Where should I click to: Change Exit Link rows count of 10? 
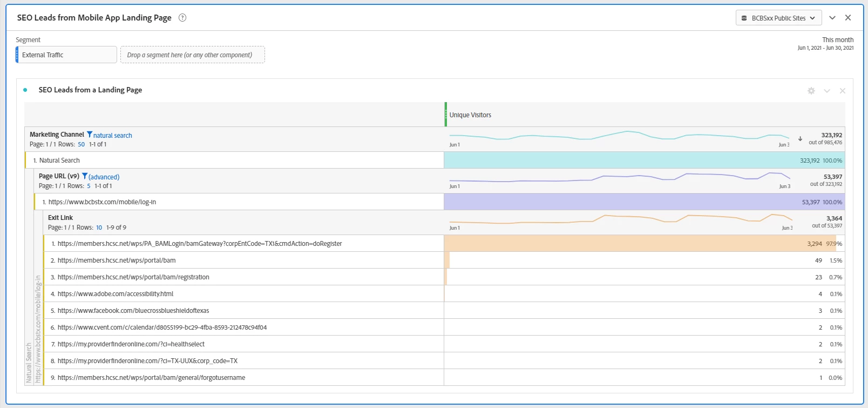click(x=99, y=228)
